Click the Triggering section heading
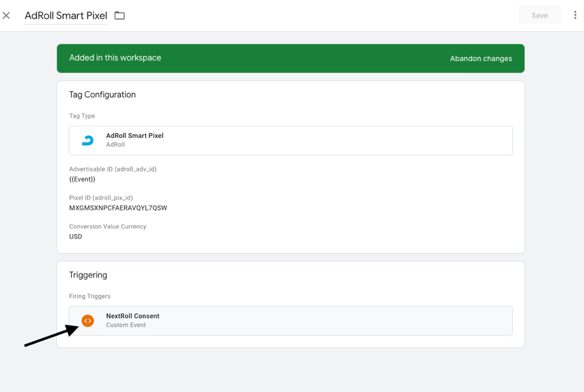Image resolution: width=584 pixels, height=392 pixels. coord(88,275)
